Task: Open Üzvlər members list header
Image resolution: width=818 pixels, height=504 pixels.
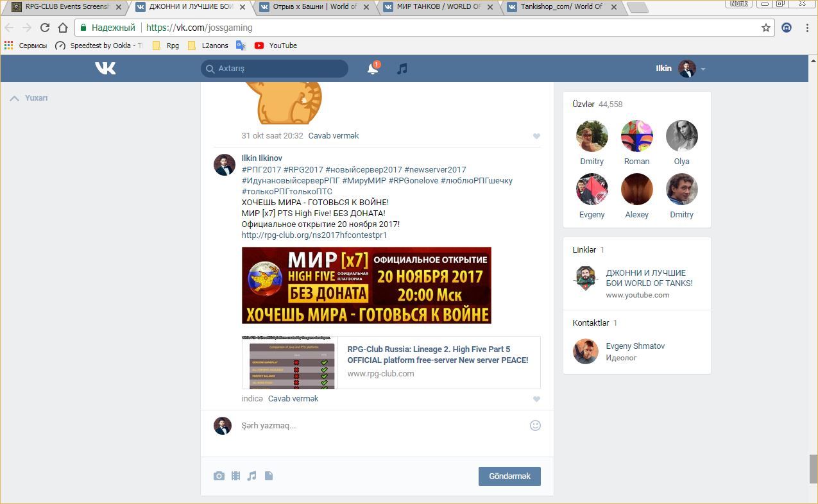Action: [x=597, y=104]
